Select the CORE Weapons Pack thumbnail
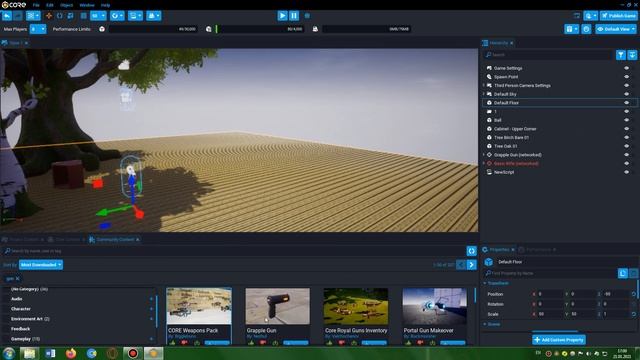The image size is (640, 360). coord(199,306)
